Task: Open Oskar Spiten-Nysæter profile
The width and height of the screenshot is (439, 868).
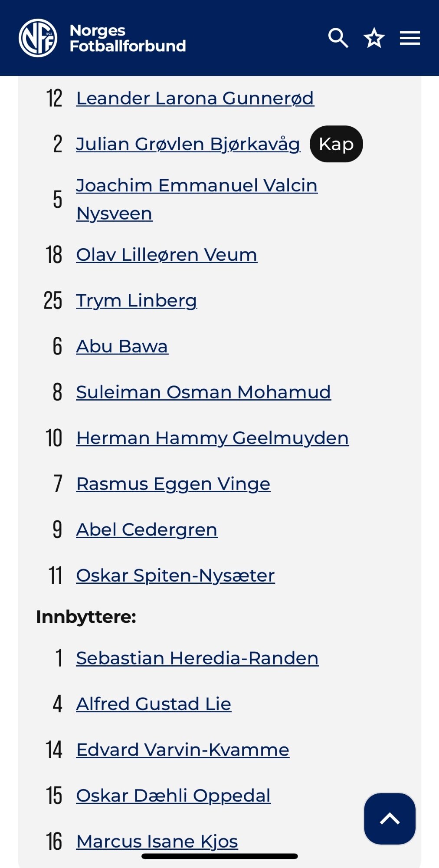Action: 176,575
